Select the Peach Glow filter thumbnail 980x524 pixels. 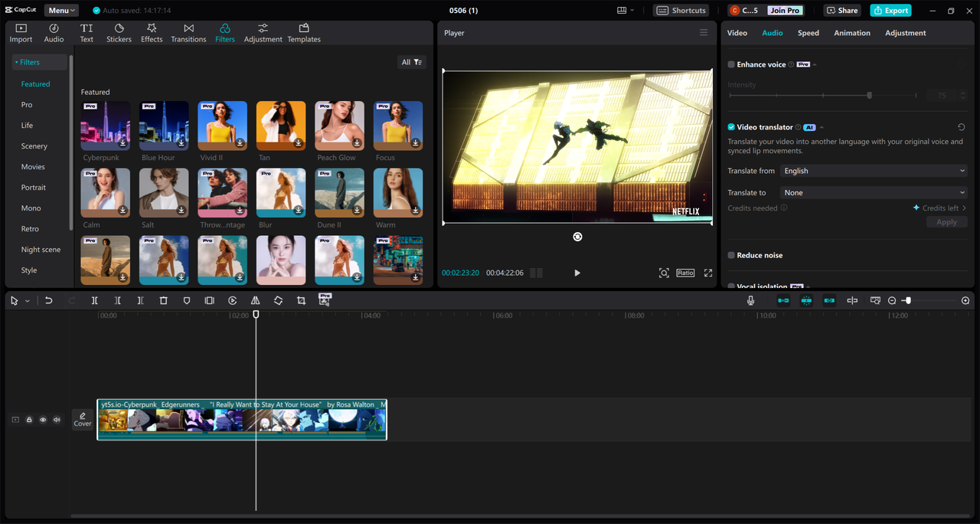click(x=339, y=126)
